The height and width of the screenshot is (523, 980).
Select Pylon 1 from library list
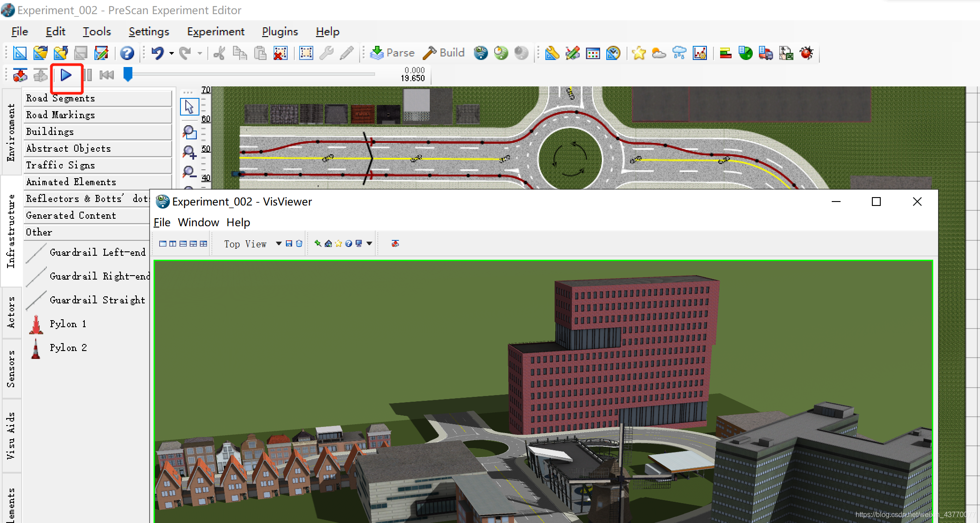coord(68,324)
